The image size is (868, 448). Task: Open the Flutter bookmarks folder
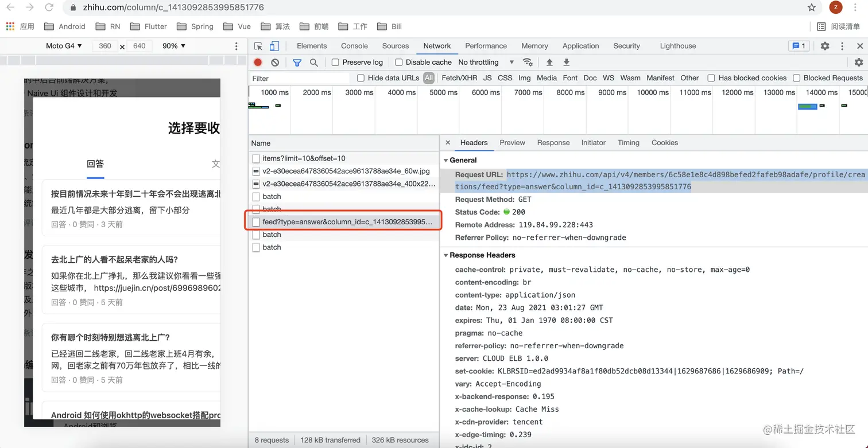point(149,26)
